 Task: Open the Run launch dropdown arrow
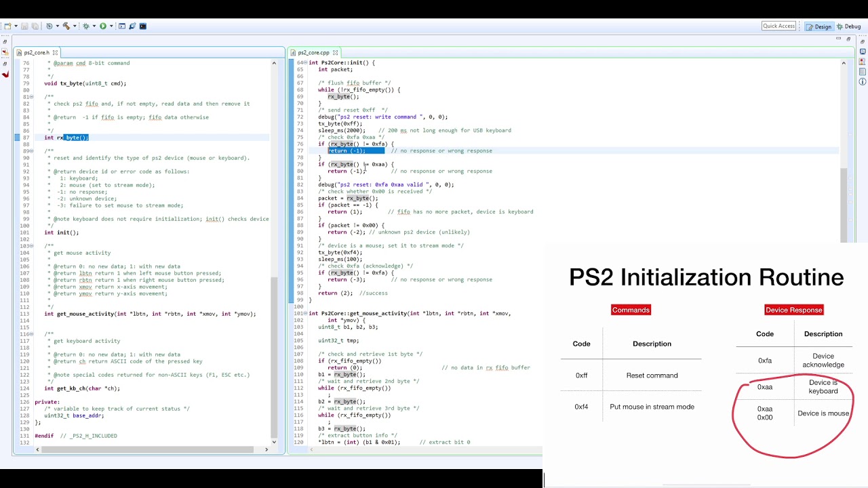tap(111, 26)
